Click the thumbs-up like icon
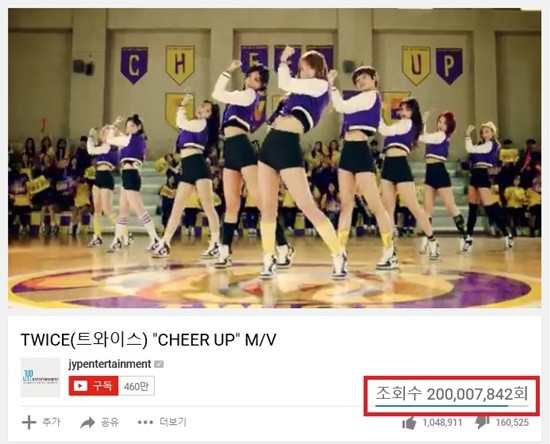550x444 pixels. pyautogui.click(x=409, y=423)
